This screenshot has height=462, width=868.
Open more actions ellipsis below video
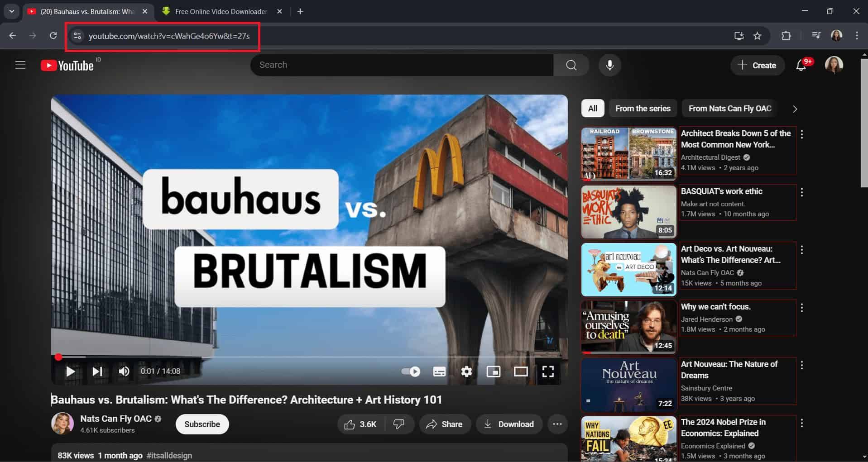point(557,424)
